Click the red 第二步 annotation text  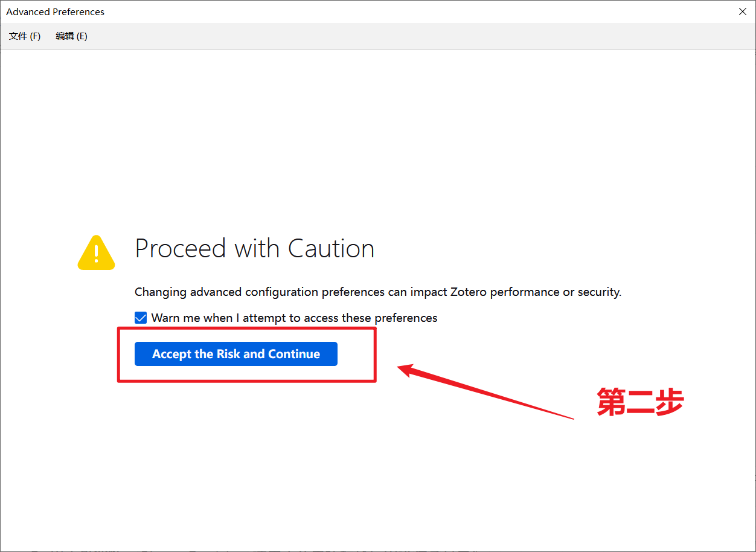[x=640, y=402]
